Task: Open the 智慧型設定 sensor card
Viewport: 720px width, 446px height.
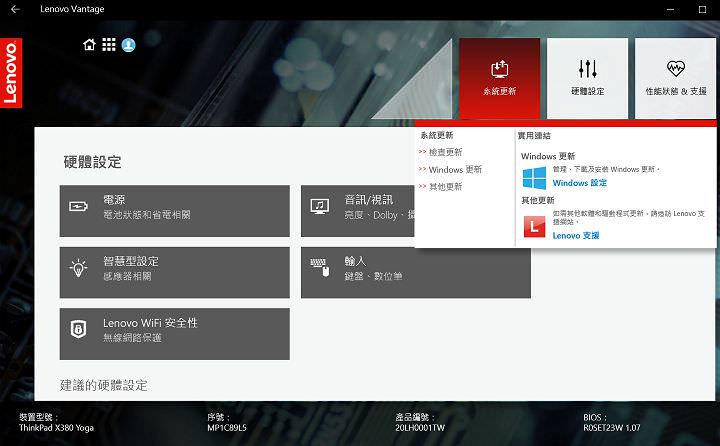Action: coord(174,272)
